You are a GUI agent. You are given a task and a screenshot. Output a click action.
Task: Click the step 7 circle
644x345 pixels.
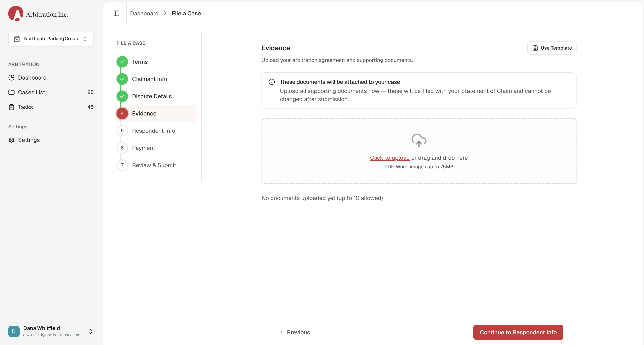(122, 165)
